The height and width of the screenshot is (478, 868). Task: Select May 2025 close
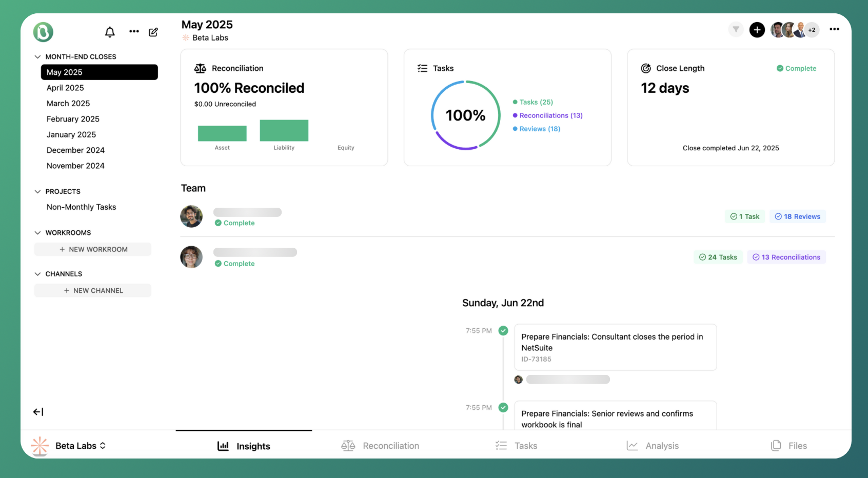pos(100,72)
